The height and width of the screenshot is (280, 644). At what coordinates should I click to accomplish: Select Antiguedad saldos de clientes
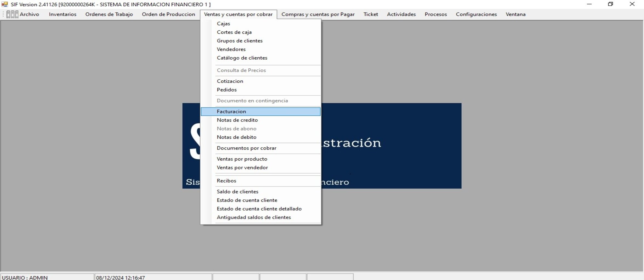coord(261,217)
